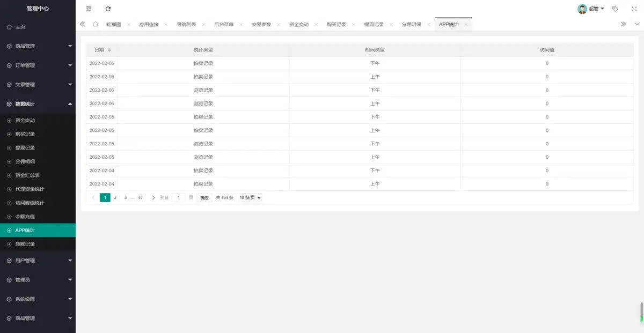Switch to the 导航列表 tab

pos(186,25)
